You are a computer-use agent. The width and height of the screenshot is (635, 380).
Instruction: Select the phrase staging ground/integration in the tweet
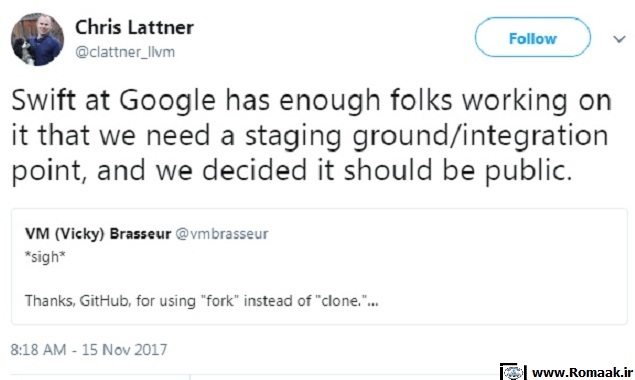[x=426, y=136]
